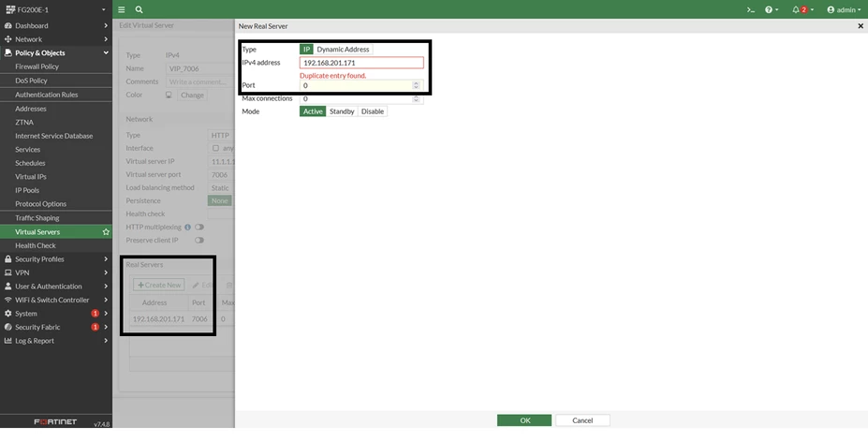Click the User & Authentication person icon
Image resolution: width=868 pixels, height=441 pixels.
coord(7,287)
